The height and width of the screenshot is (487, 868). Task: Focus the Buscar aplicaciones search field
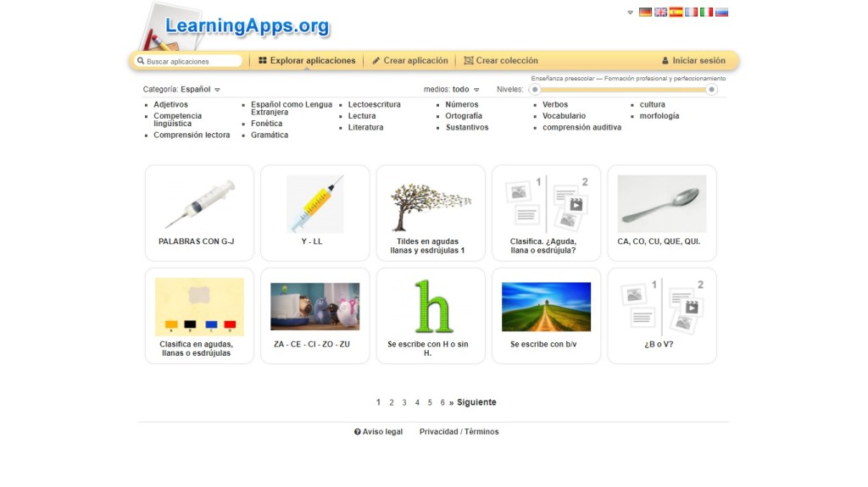click(x=192, y=61)
